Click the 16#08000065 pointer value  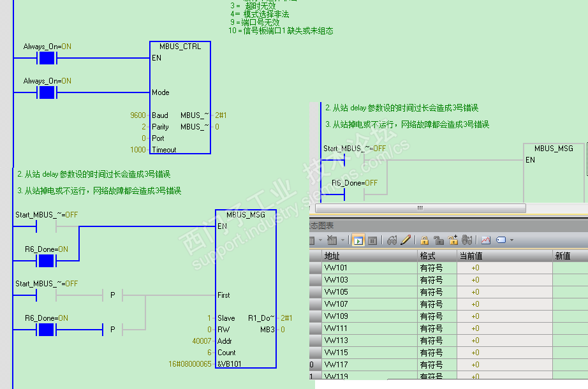[190, 364]
